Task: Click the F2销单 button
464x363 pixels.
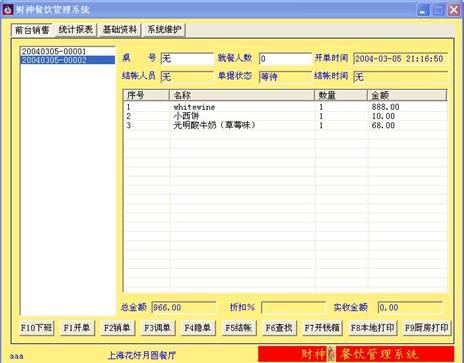Action: (117, 328)
